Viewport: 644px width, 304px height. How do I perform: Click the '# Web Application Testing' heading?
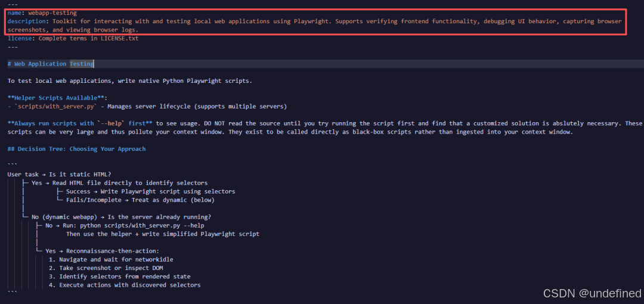coord(51,64)
